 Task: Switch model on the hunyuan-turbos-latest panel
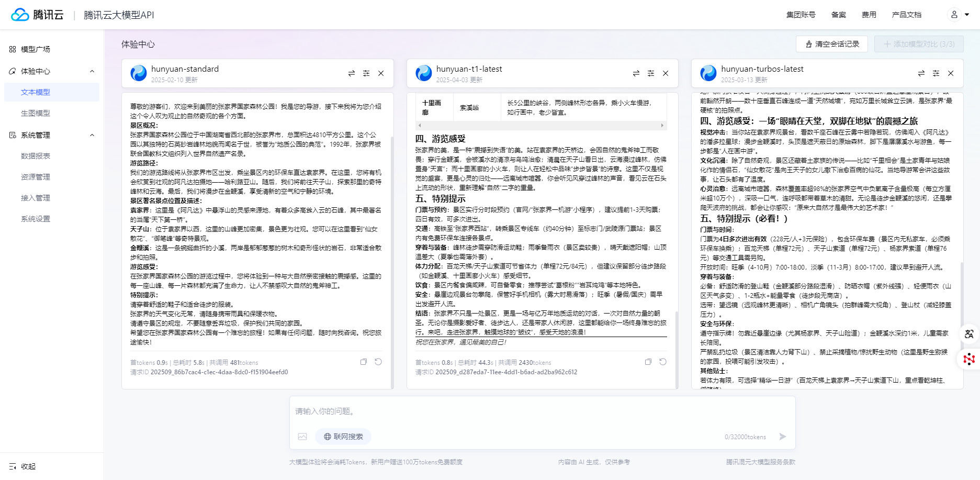pos(921,73)
